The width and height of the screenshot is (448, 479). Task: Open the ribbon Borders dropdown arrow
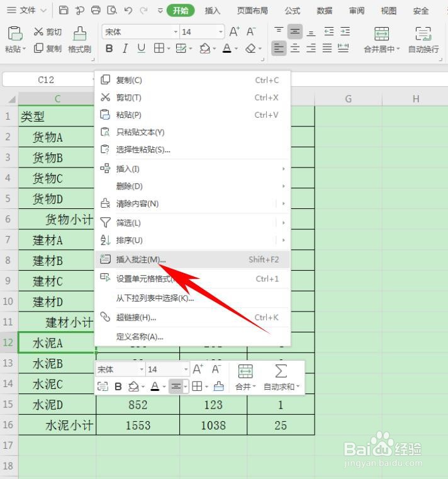click(x=169, y=48)
